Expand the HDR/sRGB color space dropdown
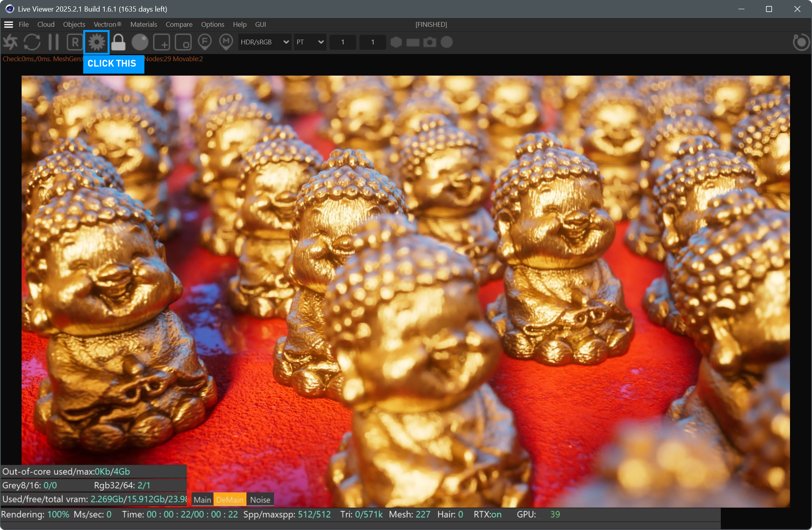 point(264,42)
